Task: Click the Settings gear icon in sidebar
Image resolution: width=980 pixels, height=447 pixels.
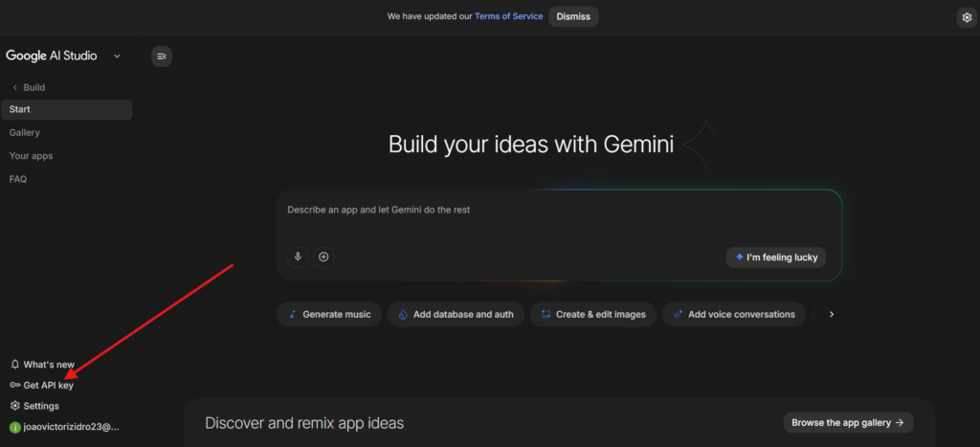Action: (15, 406)
